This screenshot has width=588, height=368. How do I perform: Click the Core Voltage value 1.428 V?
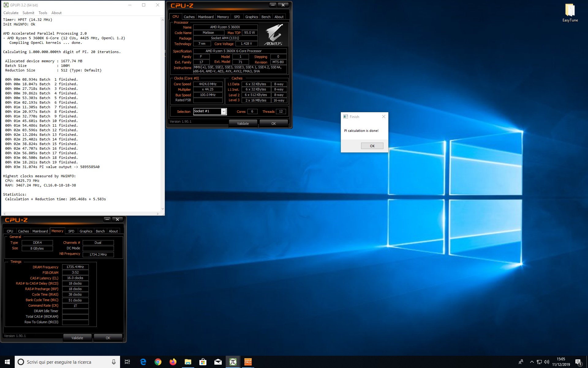(x=246, y=44)
